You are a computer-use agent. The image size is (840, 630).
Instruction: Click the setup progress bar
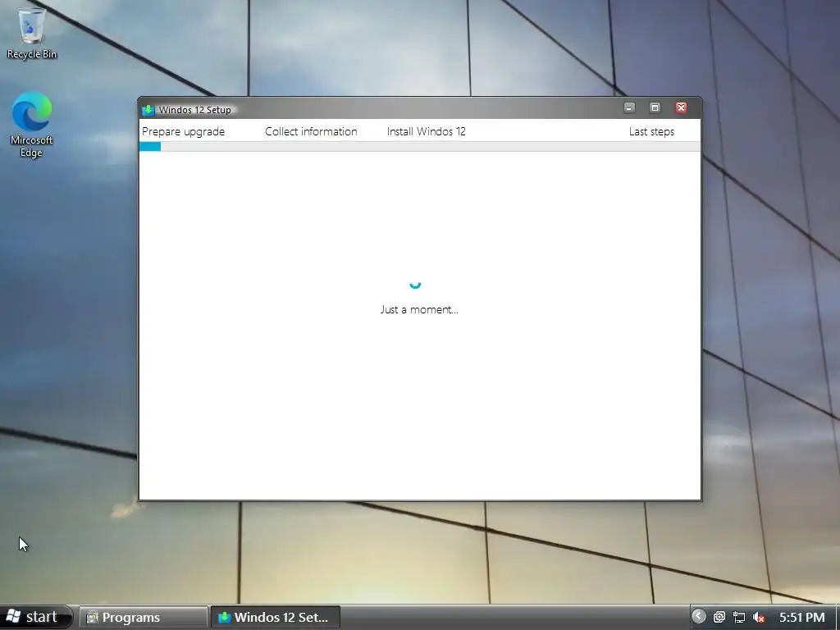[419, 147]
